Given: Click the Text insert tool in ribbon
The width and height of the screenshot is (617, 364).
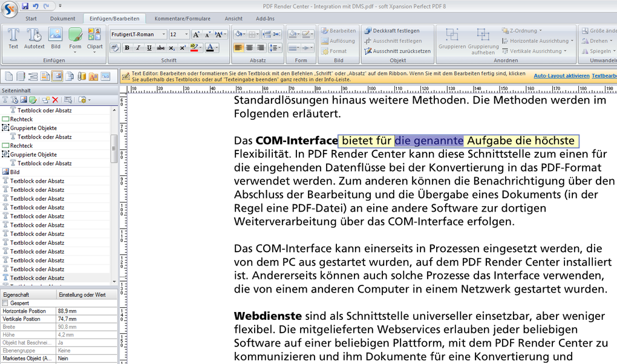Looking at the screenshot, I should pyautogui.click(x=13, y=39).
